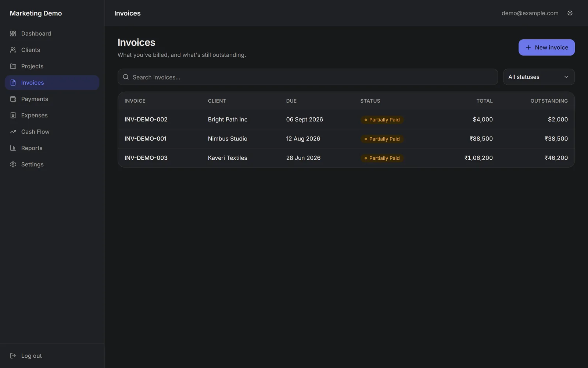Click the Log out arrow icon
The height and width of the screenshot is (368, 588).
pyautogui.click(x=13, y=355)
